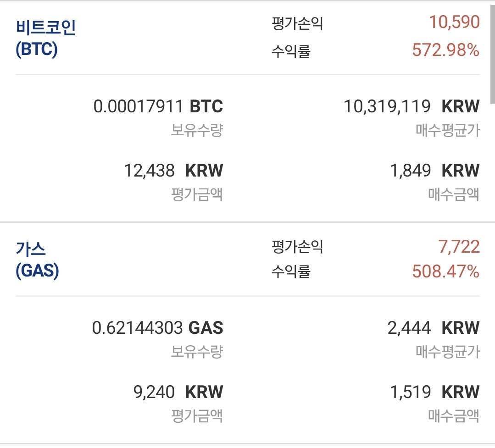The width and height of the screenshot is (495, 448).
Task: Select the GAS valuation amount 9,240 KRW
Action: [178, 392]
